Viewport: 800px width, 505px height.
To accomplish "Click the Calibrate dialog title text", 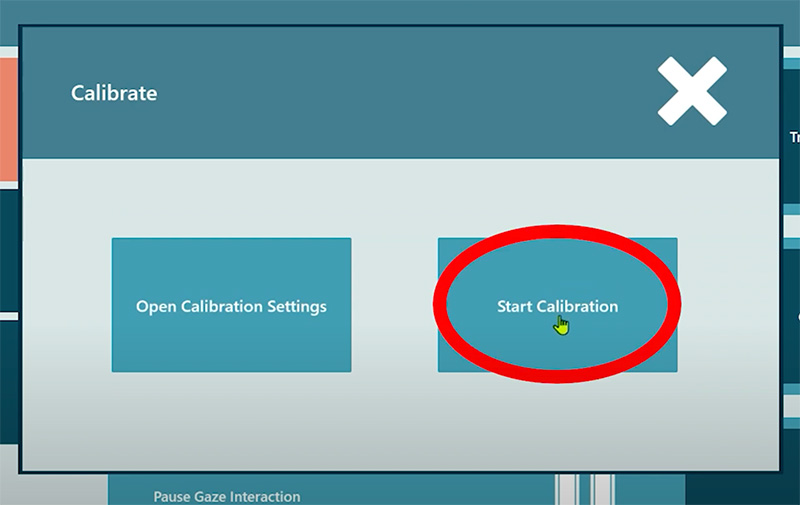I will point(114,93).
